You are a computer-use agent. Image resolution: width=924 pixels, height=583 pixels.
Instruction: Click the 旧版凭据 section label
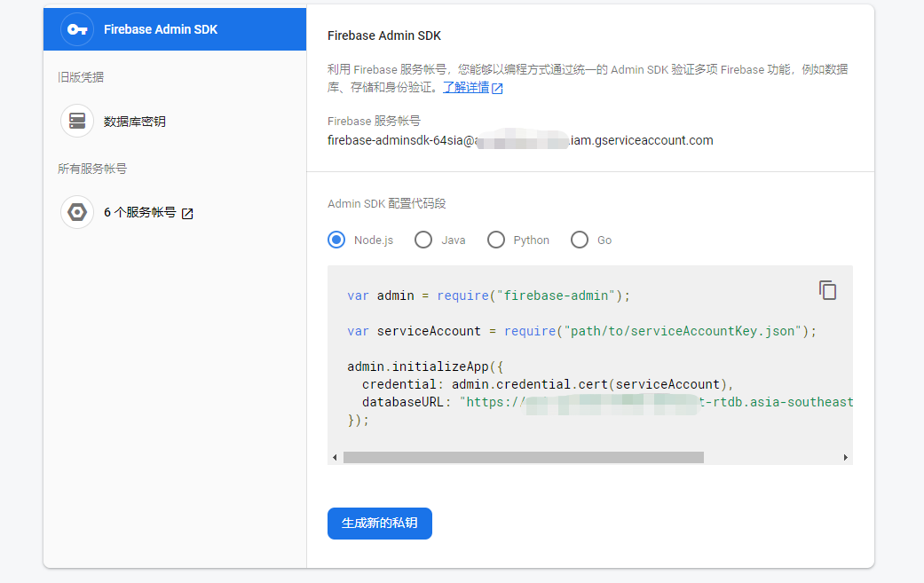tap(81, 77)
